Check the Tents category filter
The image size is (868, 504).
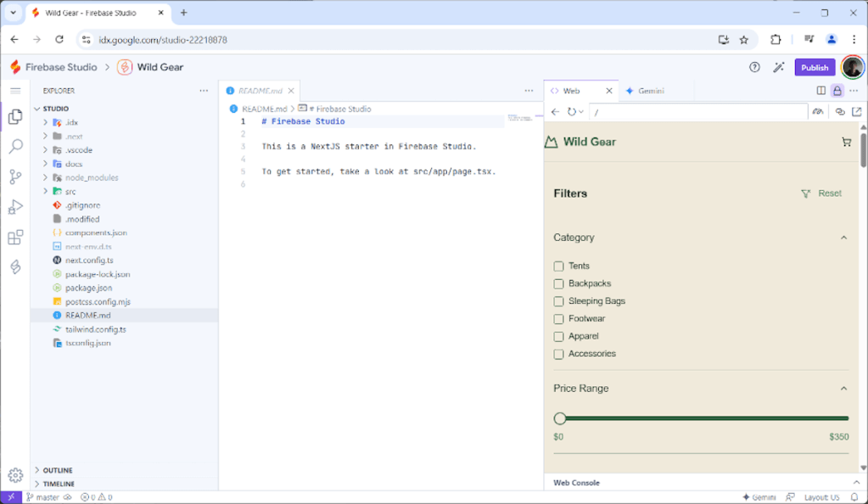pos(558,266)
